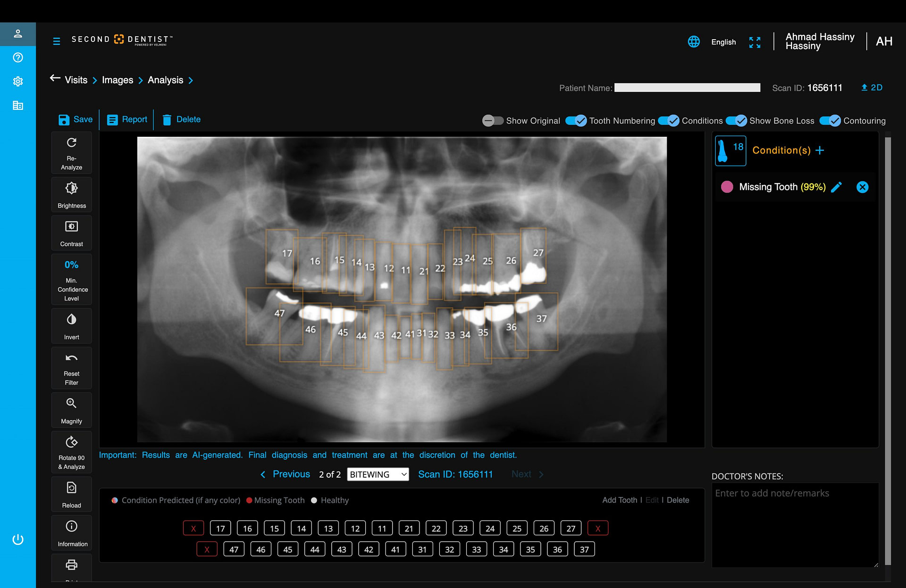906x588 pixels.
Task: Toggle Show Original on
Action: (493, 121)
